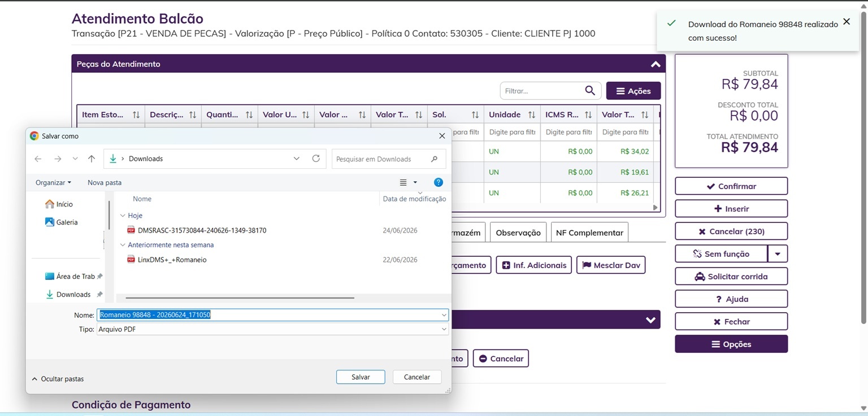Open the address bar path dropdown
Image resolution: width=868 pixels, height=416 pixels.
tap(297, 159)
